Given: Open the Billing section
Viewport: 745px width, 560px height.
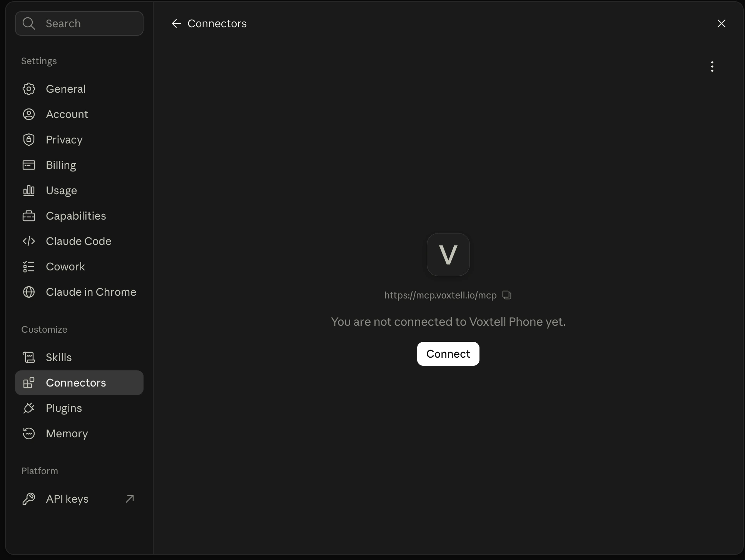Looking at the screenshot, I should 79,165.
